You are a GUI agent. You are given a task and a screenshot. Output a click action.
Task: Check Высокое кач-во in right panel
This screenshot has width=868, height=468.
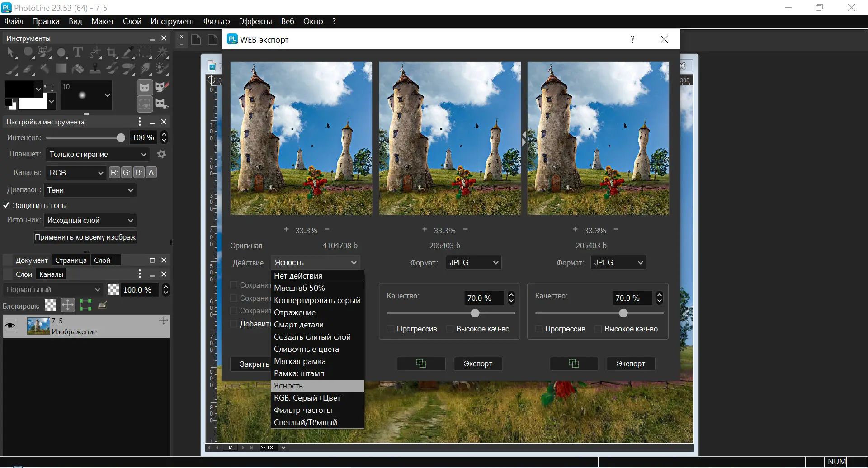598,329
